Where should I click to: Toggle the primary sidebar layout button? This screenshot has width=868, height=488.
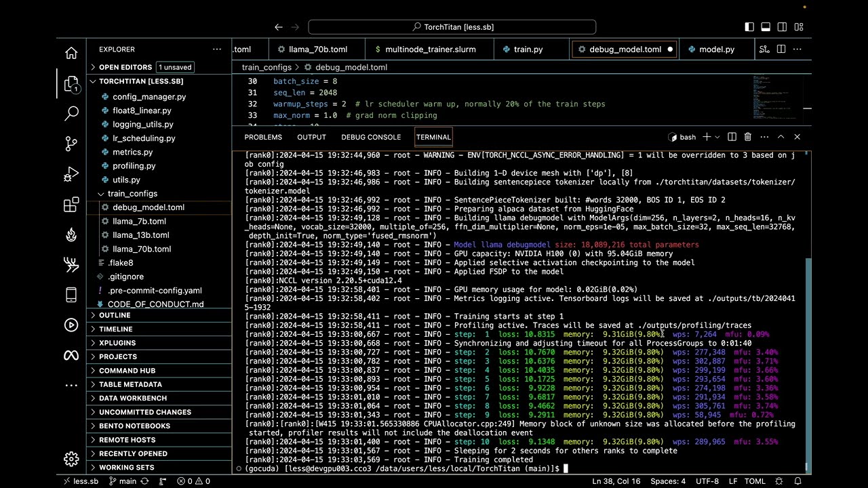[749, 27]
